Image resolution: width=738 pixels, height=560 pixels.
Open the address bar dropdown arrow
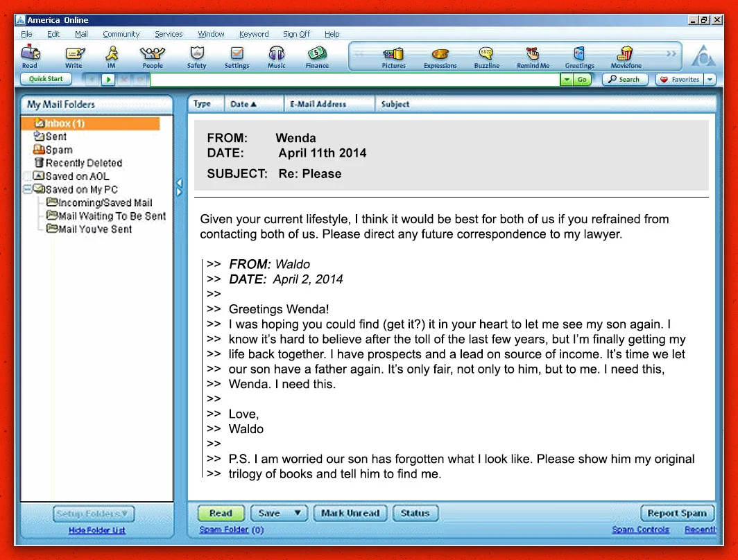[x=567, y=80]
